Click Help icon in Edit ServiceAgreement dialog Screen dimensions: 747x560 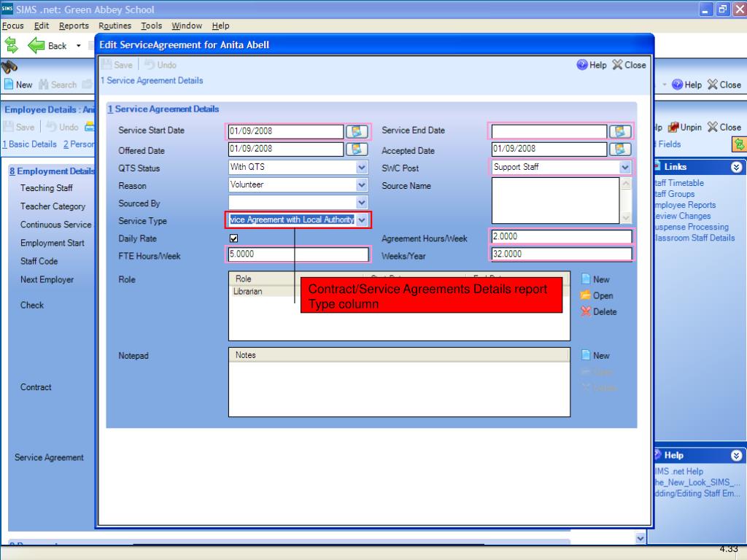tap(591, 65)
